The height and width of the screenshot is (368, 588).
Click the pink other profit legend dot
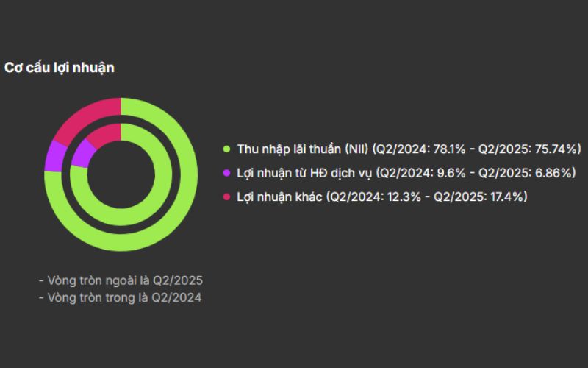226,197
